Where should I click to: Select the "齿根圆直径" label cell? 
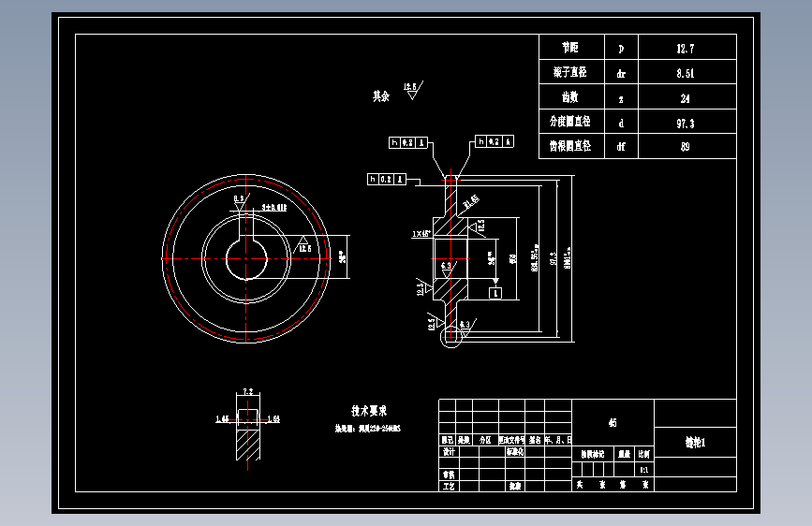tap(570, 146)
